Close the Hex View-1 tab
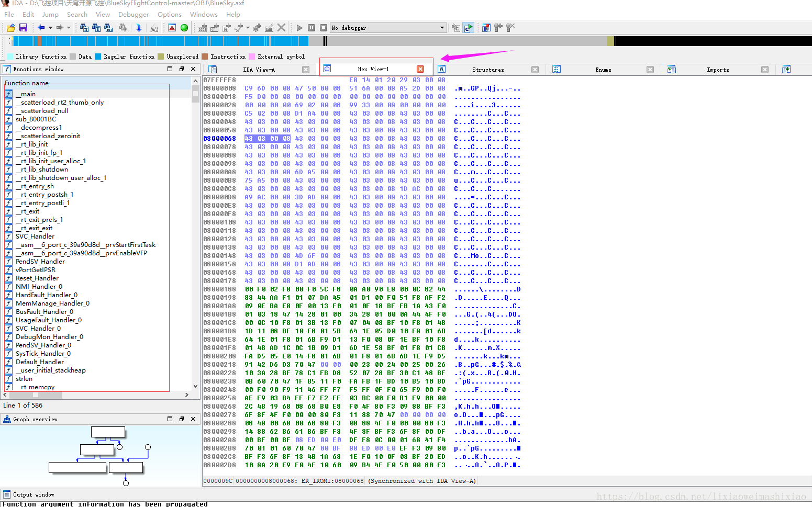812x507 pixels. coord(420,69)
